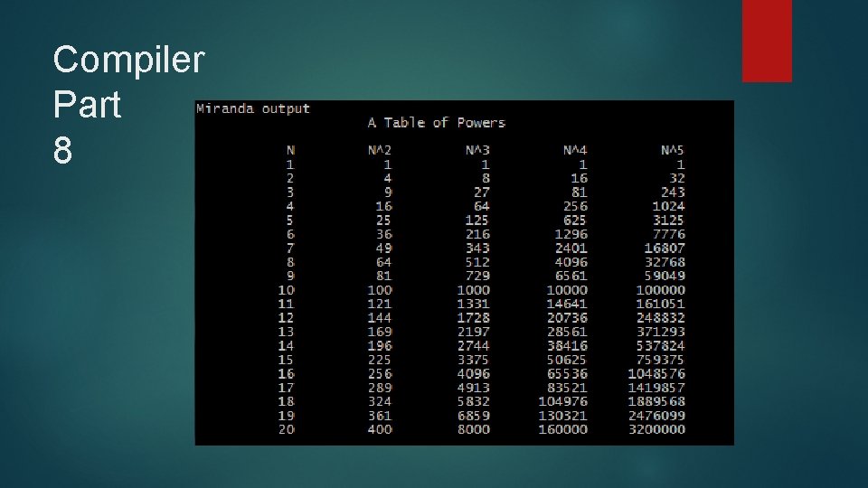Screen dimensions: 868x488
Task: Click the 'A Table of Powers' heading
Action: (x=436, y=123)
